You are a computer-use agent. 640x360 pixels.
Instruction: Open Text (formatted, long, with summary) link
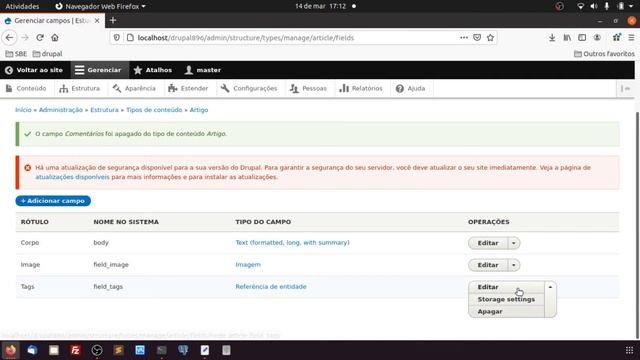[292, 242]
